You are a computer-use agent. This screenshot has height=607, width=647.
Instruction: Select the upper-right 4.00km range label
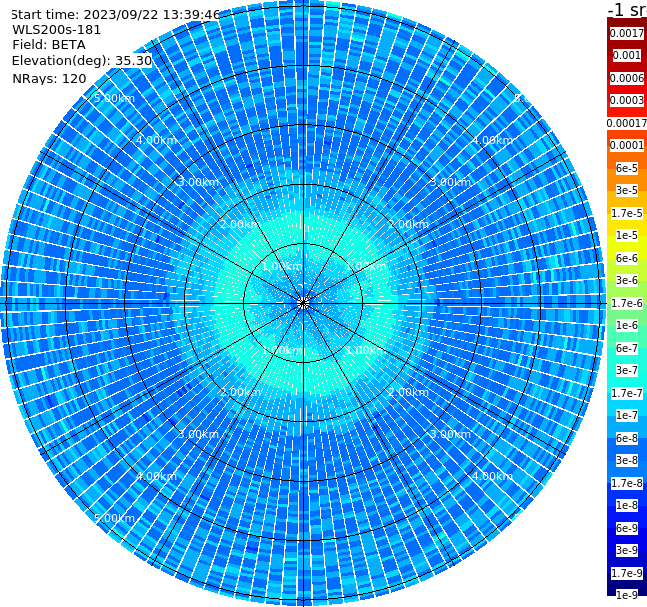493,140
